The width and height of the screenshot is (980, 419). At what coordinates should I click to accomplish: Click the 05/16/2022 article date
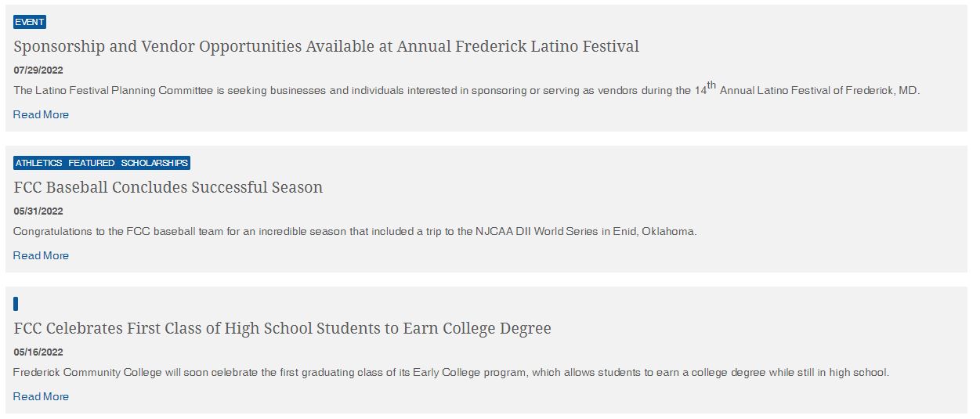click(x=38, y=352)
